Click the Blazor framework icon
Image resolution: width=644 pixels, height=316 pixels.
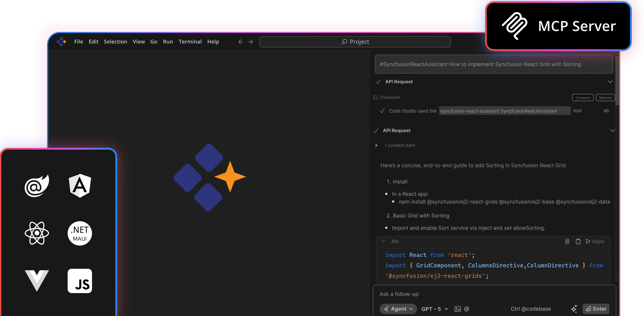(37, 186)
